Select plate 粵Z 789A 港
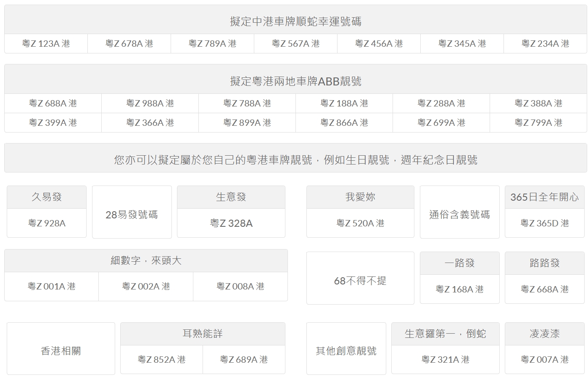588x377 pixels. (x=212, y=44)
